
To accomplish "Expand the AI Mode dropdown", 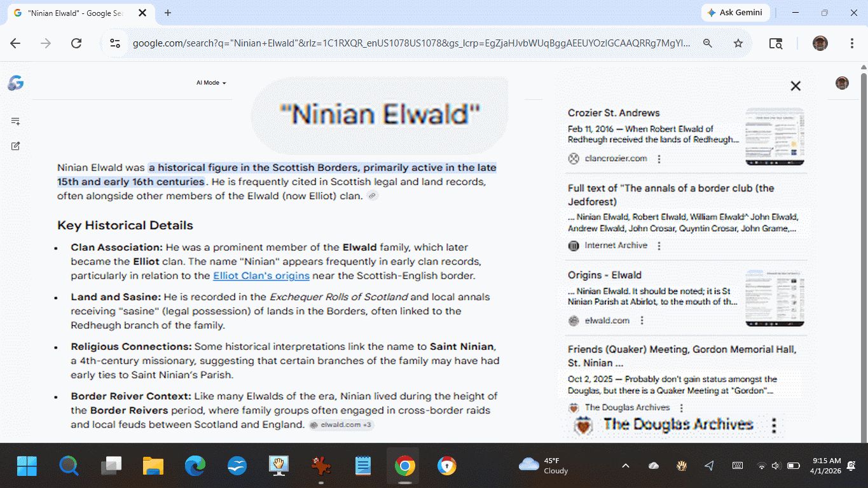I will pos(211,83).
